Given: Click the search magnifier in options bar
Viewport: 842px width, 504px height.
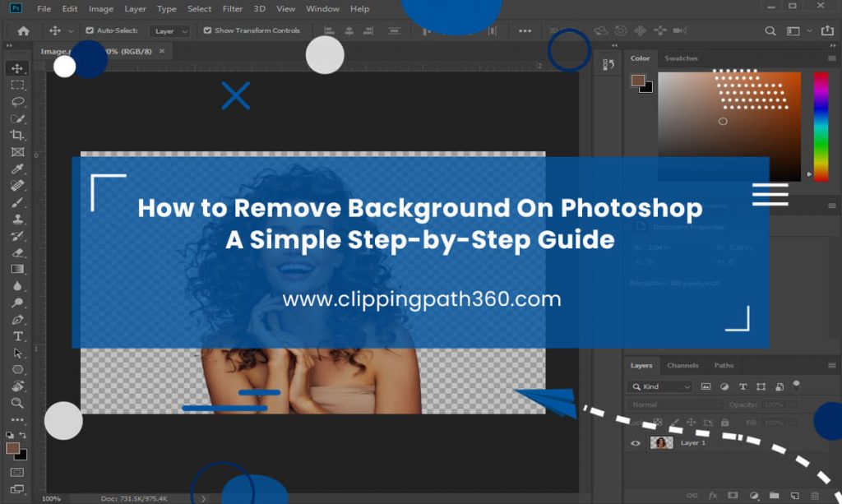Looking at the screenshot, I should [x=770, y=30].
